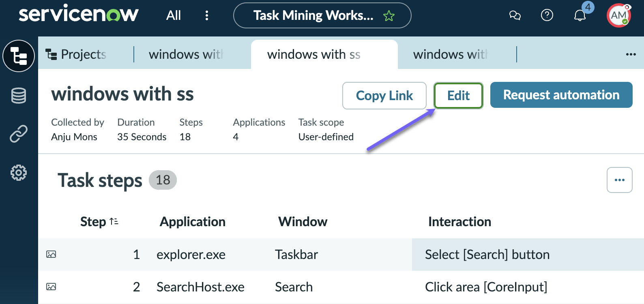Click the Task Mining Workspace title pill
The height and width of the screenshot is (304, 644).
pos(322,15)
